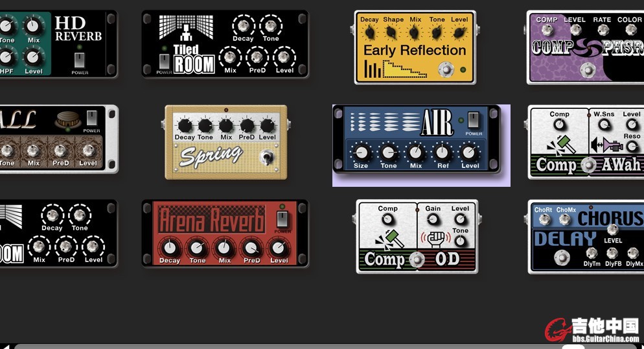Image resolution: width=644 pixels, height=349 pixels.
Task: Toggle the AIR pedal power switch
Action: point(474,120)
